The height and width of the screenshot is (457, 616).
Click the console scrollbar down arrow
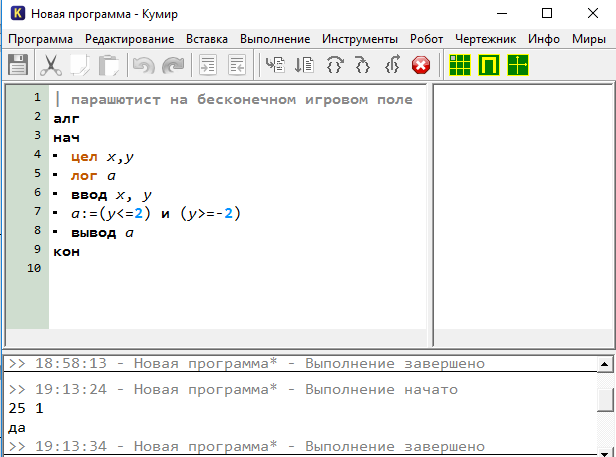click(x=605, y=453)
